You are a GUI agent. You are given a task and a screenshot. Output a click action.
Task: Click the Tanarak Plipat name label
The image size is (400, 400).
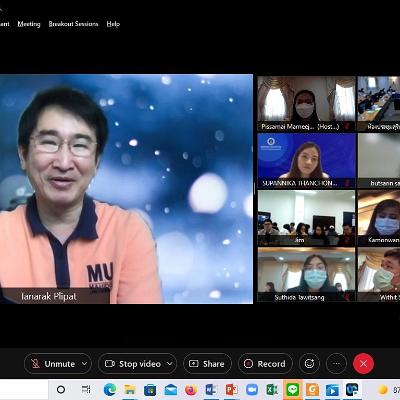49,296
